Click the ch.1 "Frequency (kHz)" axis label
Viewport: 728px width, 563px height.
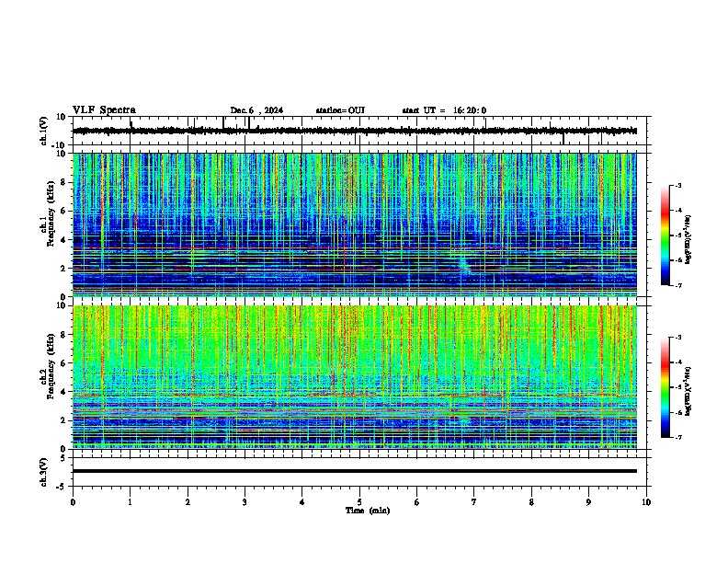pos(51,213)
